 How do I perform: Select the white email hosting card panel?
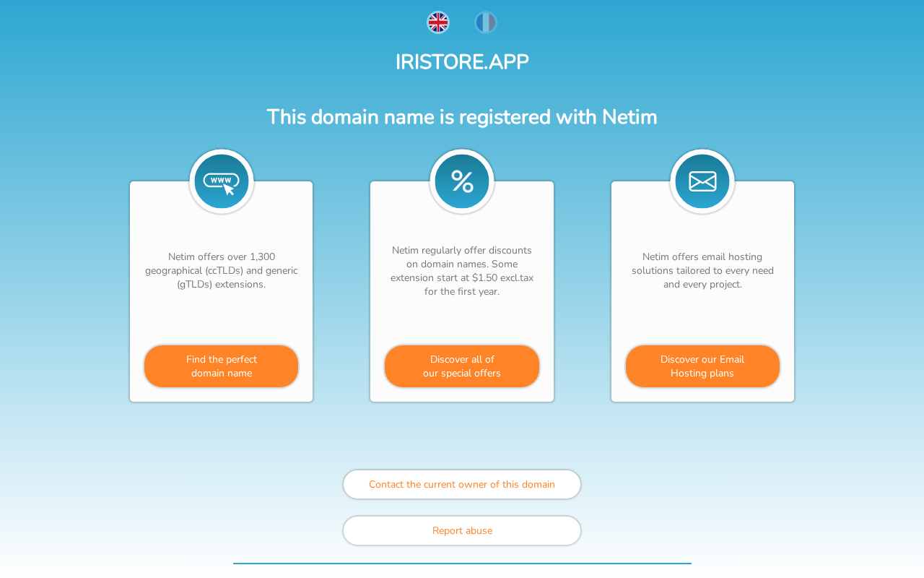coord(702,318)
